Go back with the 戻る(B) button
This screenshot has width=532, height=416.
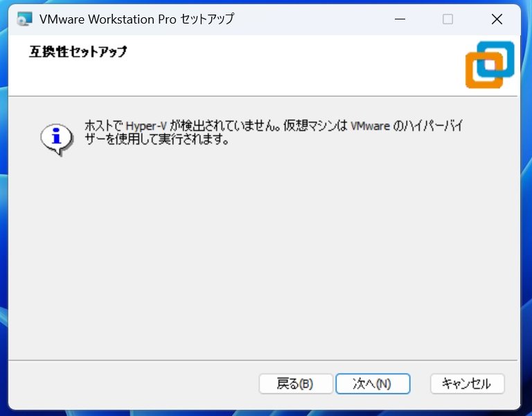pyautogui.click(x=296, y=383)
